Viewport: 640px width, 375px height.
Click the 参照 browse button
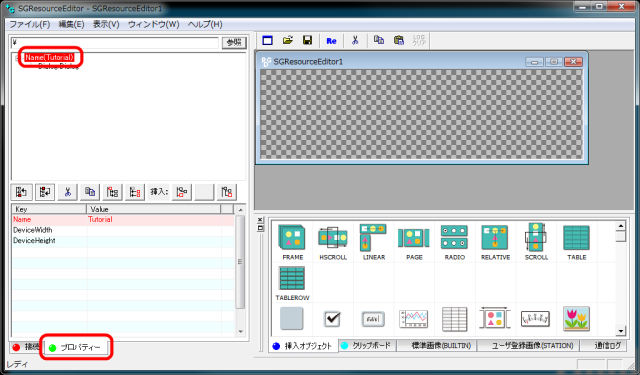[x=234, y=42]
